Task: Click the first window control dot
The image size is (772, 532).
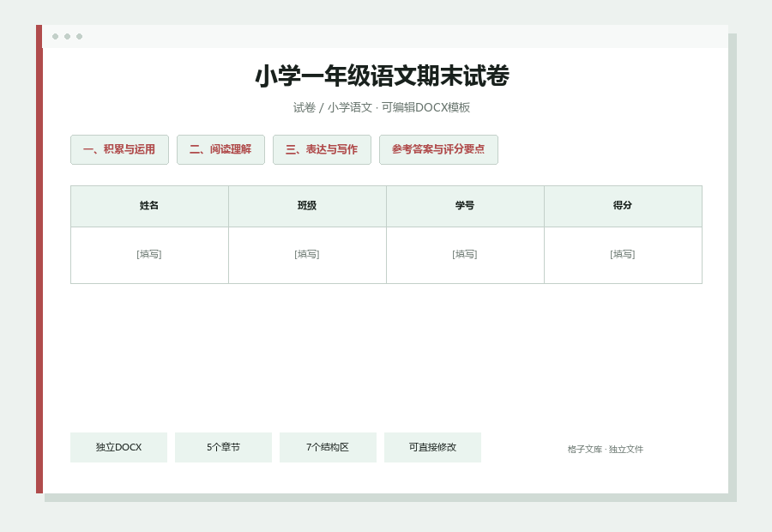Action: 55,36
